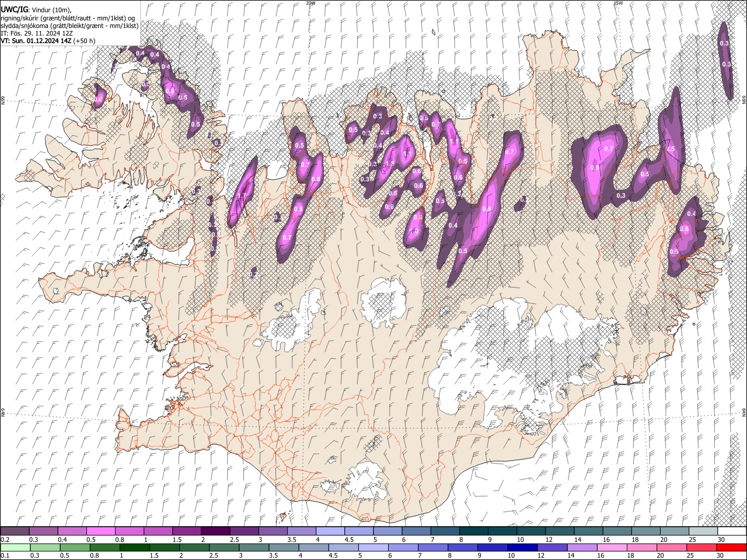This screenshot has height=560, width=747.
Task: Click the magenta 1.5 snow legend swatch
Action: point(187,531)
